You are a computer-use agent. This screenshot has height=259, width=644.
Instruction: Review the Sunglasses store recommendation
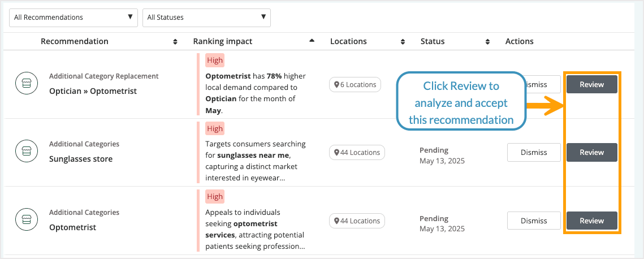[x=591, y=152]
